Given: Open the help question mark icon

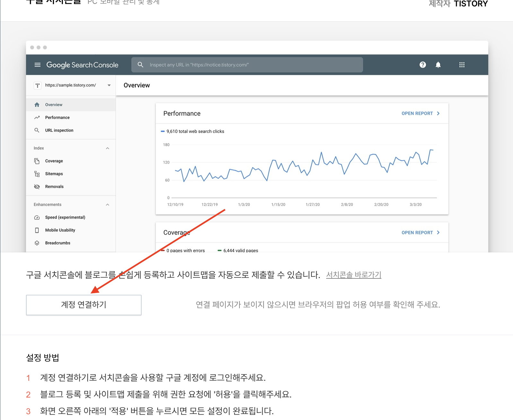Looking at the screenshot, I should (423, 65).
